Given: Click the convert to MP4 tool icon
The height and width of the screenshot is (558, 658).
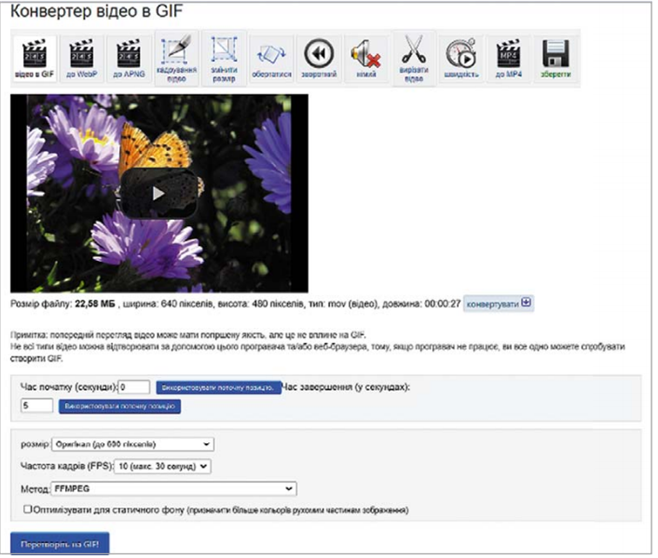Looking at the screenshot, I should point(508,59).
